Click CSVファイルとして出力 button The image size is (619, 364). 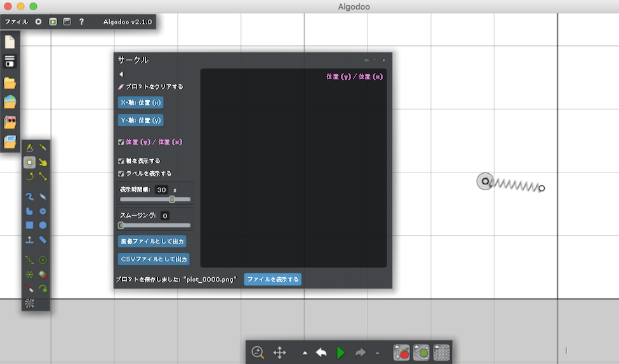154,259
